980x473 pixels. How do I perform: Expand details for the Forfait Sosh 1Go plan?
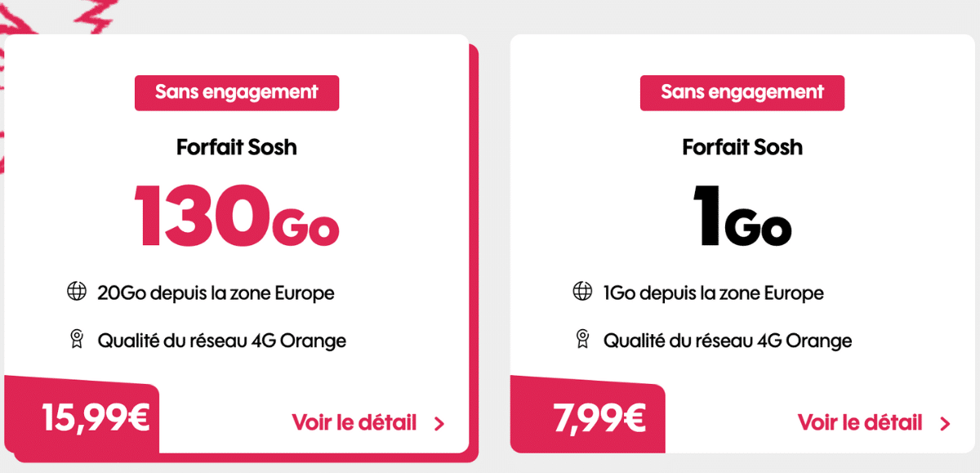click(x=859, y=422)
